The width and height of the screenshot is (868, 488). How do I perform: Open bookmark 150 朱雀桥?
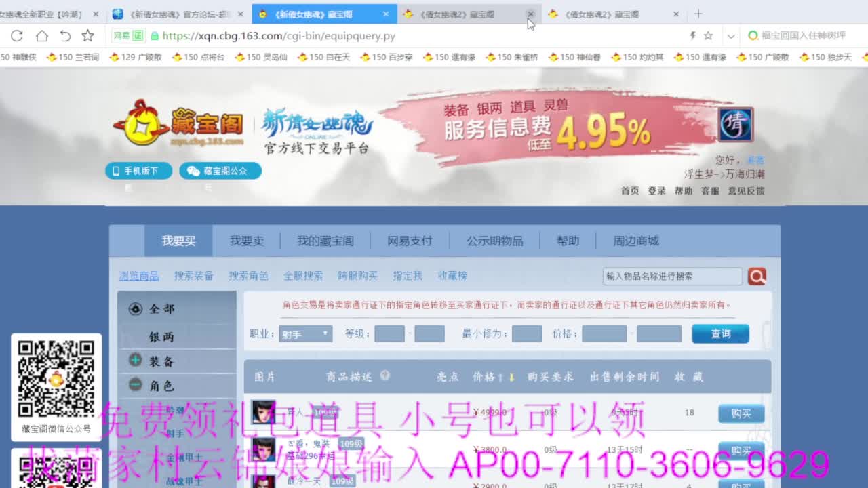512,57
